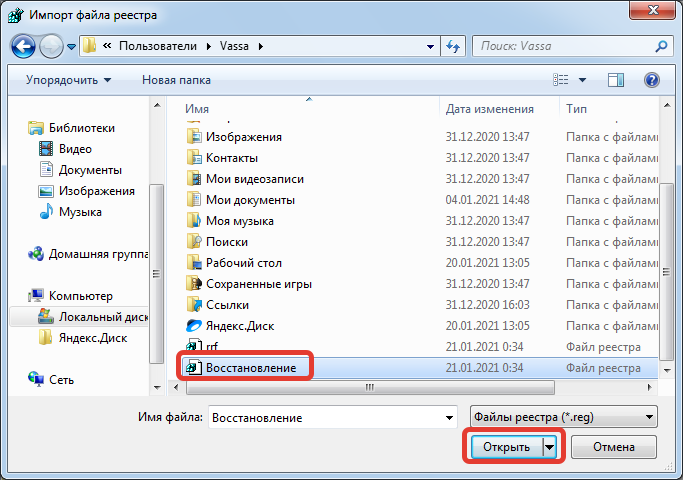Open Музыка library in sidebar
This screenshot has width=683, height=480.
click(x=80, y=212)
